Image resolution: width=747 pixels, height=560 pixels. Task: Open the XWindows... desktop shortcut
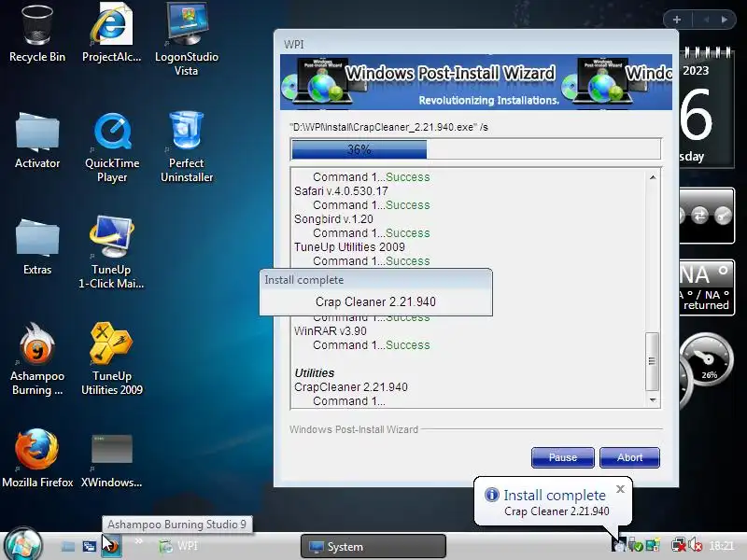tap(111, 460)
